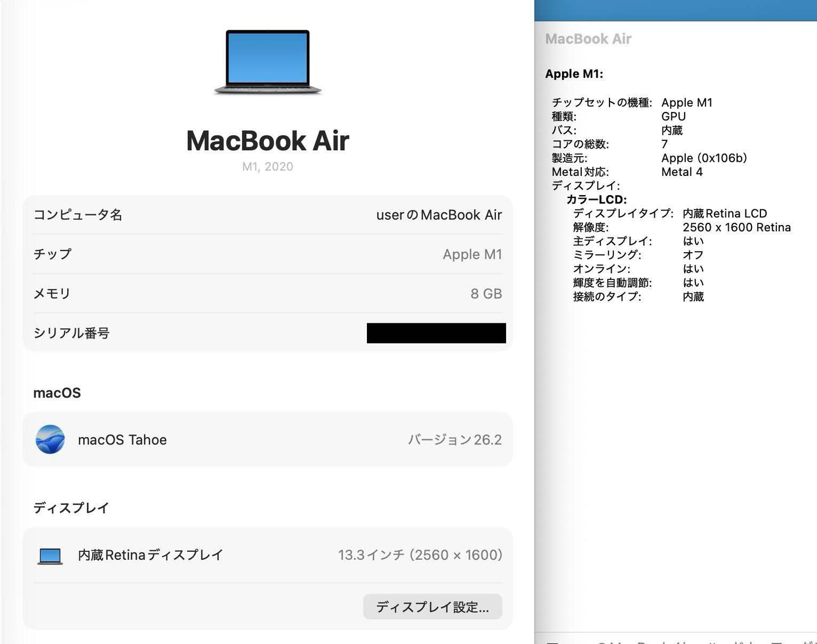The width and height of the screenshot is (817, 644).
Task: Click the MacBook Air laptop image
Action: coord(267,62)
